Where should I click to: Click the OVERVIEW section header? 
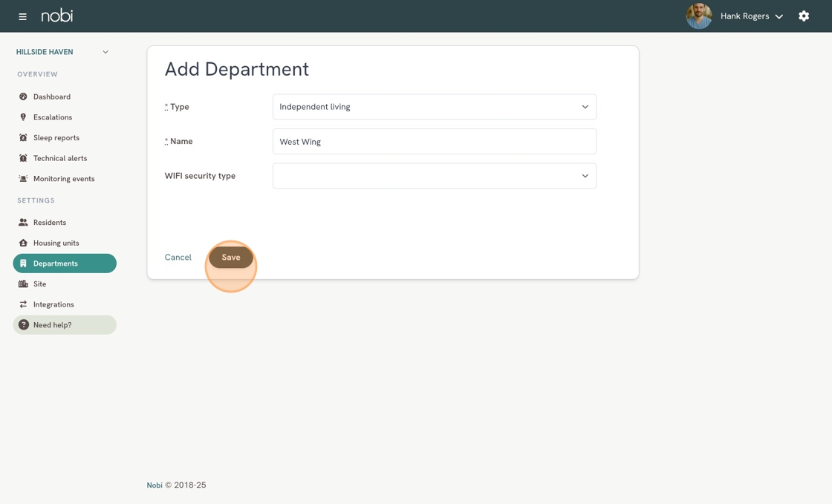tap(37, 74)
